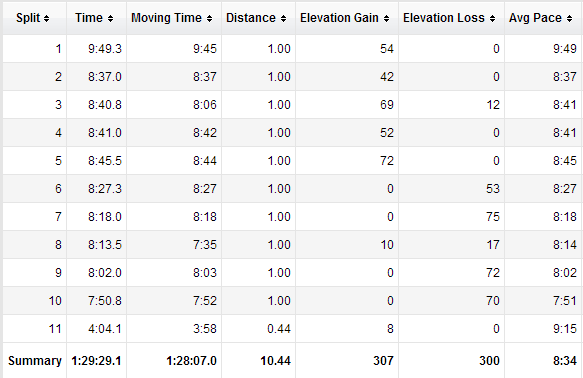Click the Summary row label

[35, 361]
